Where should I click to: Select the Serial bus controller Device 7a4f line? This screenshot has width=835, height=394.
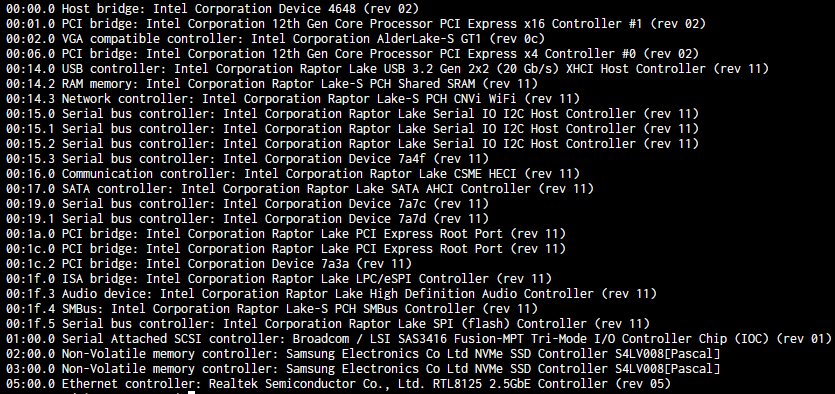pyautogui.click(x=248, y=159)
